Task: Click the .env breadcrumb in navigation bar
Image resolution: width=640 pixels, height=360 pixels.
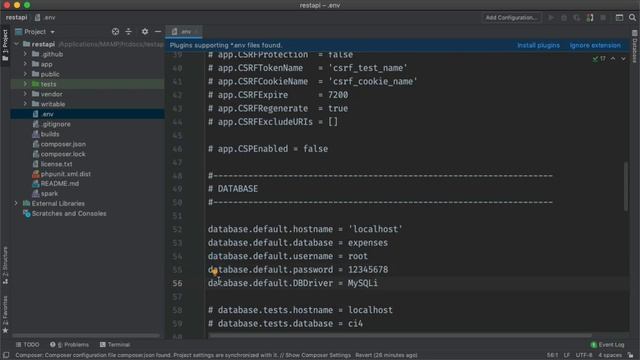Action: coord(45,18)
